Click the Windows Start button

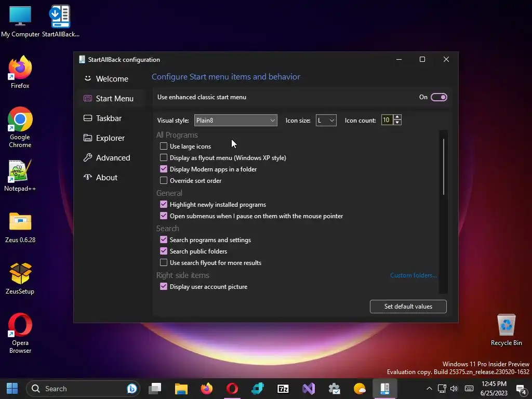12,389
